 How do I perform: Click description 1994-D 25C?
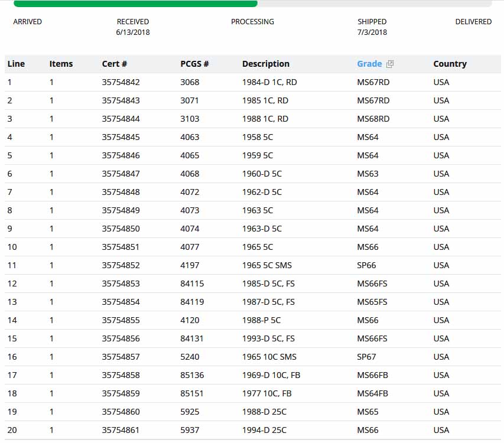(x=264, y=430)
